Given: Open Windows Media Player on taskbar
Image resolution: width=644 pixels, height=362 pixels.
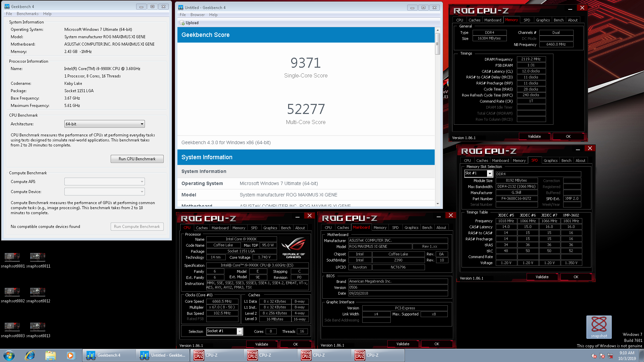Looking at the screenshot, I should [x=70, y=355].
